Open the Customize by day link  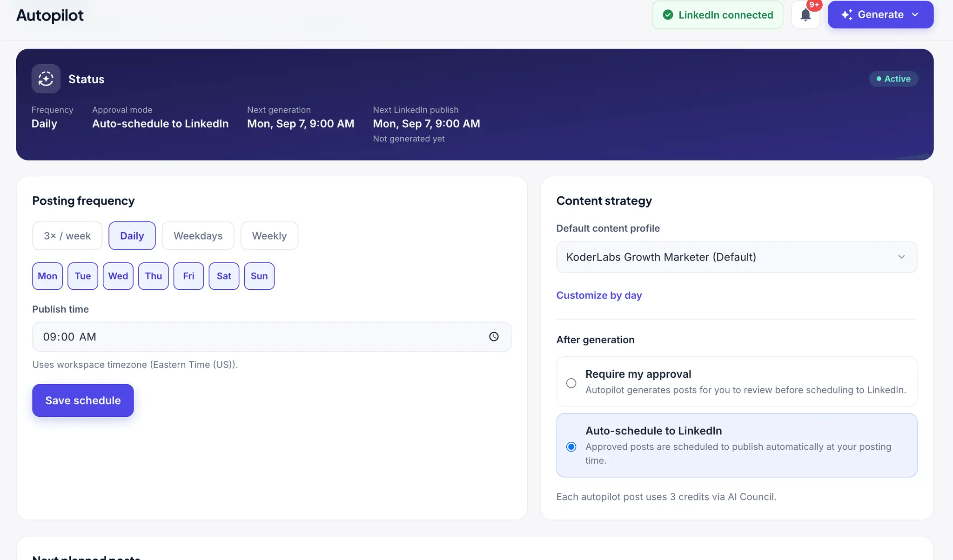(599, 295)
